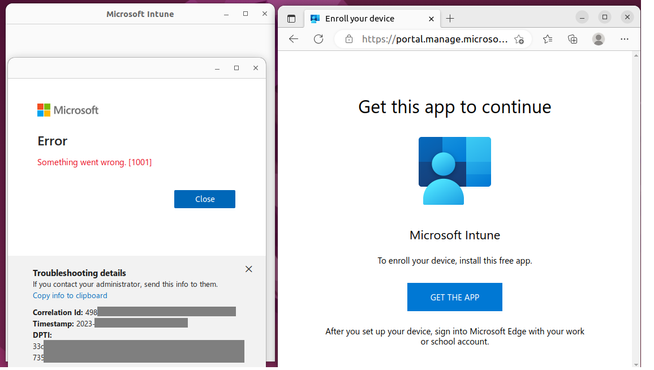Click the 'Get this app to continue' heading

455,107
